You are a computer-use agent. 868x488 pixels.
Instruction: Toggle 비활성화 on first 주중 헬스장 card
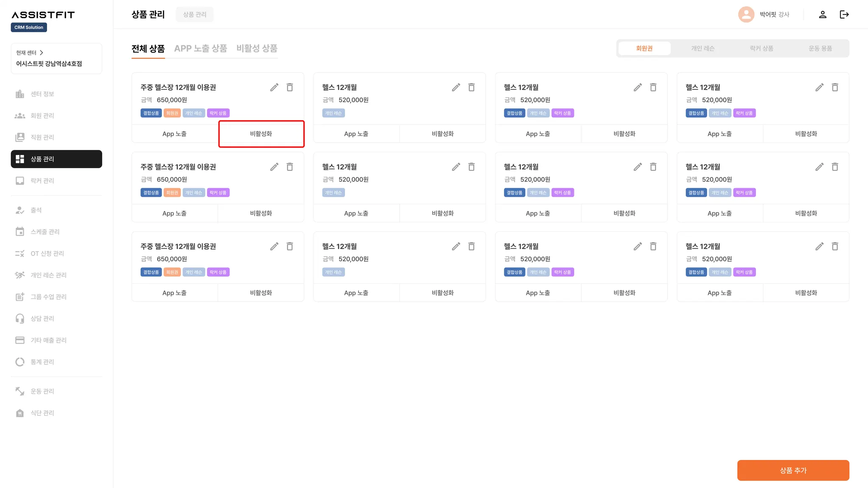pos(261,134)
